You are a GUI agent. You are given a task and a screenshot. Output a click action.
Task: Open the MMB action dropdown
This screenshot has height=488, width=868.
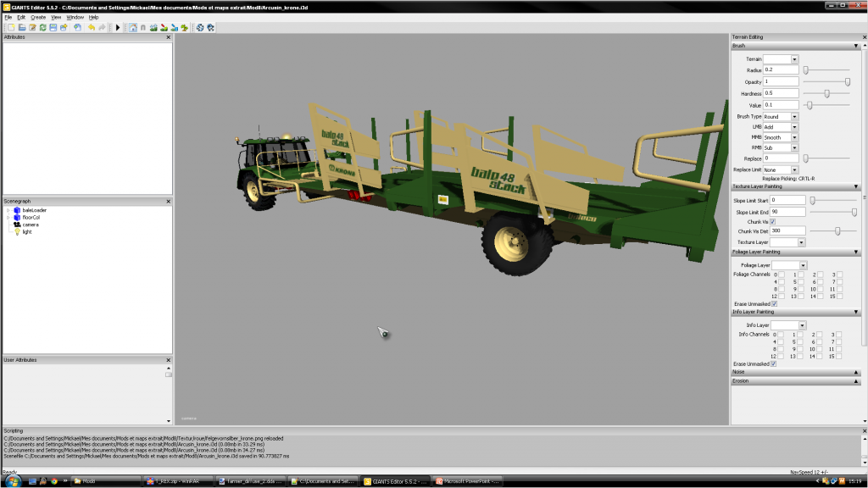(x=794, y=138)
